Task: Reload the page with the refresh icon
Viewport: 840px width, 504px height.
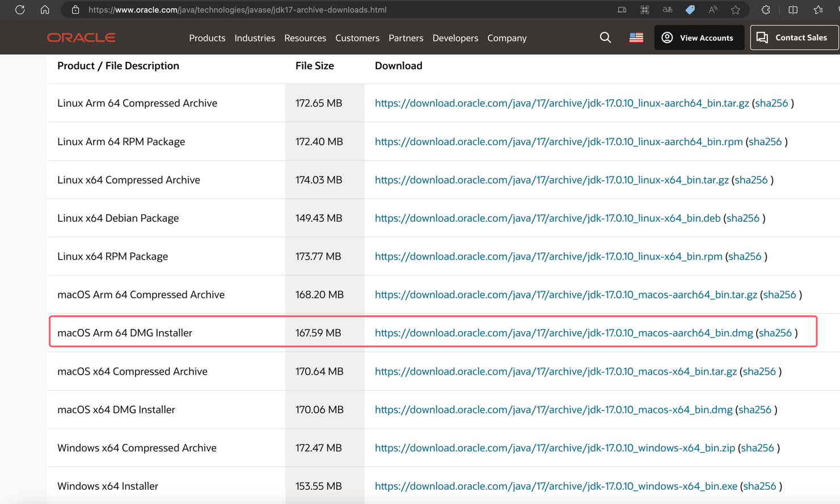Action: tap(20, 10)
